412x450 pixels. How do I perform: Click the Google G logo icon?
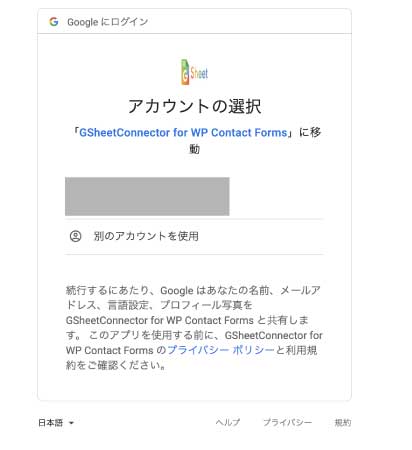[x=54, y=22]
